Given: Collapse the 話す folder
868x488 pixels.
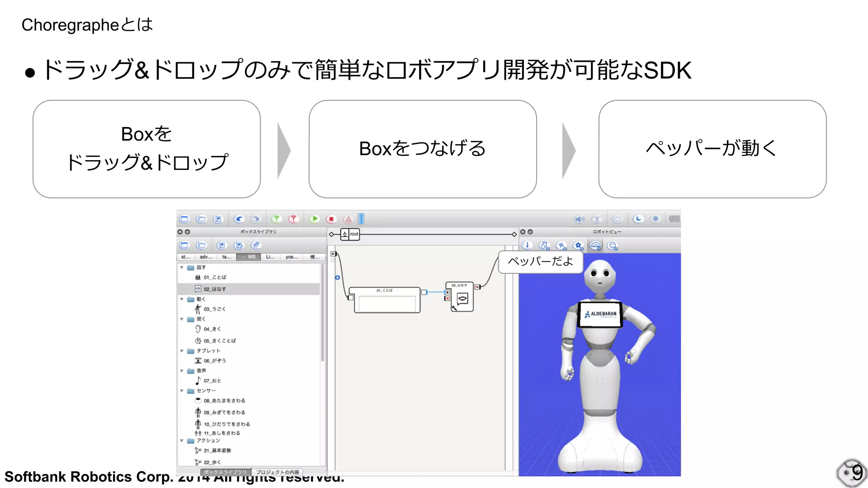Looking at the screenshot, I should 182,267.
